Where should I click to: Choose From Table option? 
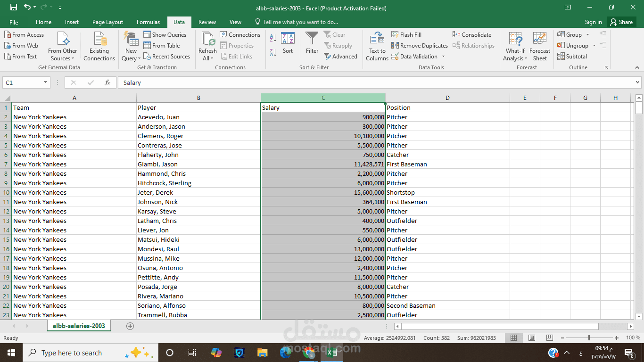[x=162, y=46]
